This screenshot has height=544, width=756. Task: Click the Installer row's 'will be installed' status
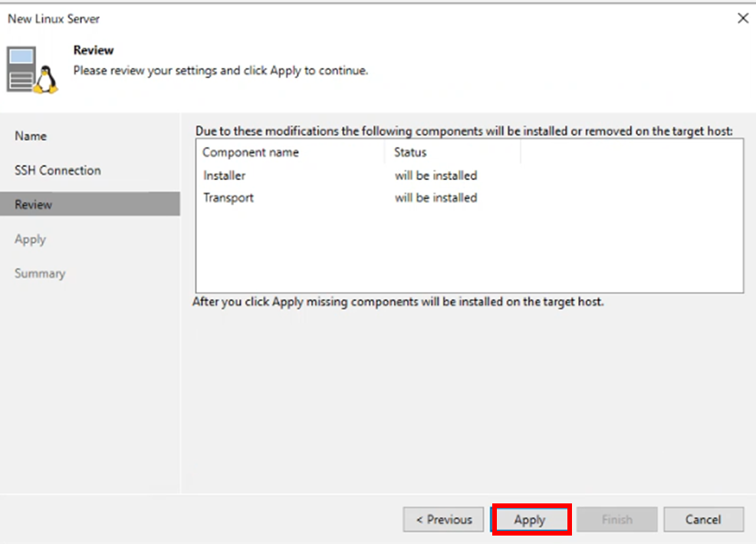(436, 175)
